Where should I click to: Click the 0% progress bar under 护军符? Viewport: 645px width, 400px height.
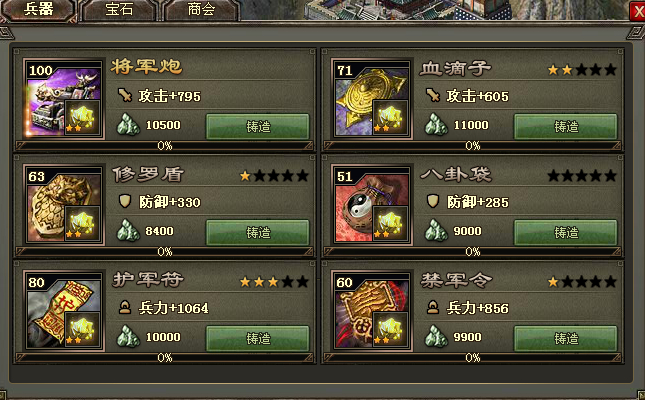165,358
